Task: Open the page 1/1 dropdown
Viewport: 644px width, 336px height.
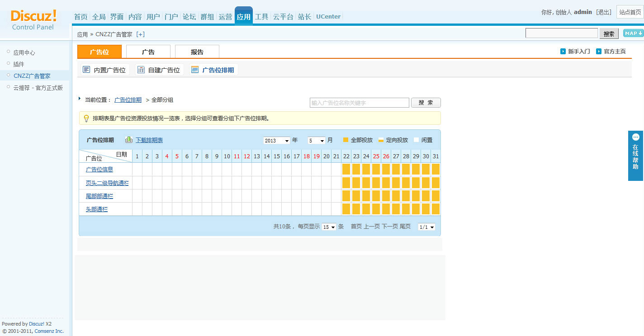Action: pyautogui.click(x=427, y=227)
